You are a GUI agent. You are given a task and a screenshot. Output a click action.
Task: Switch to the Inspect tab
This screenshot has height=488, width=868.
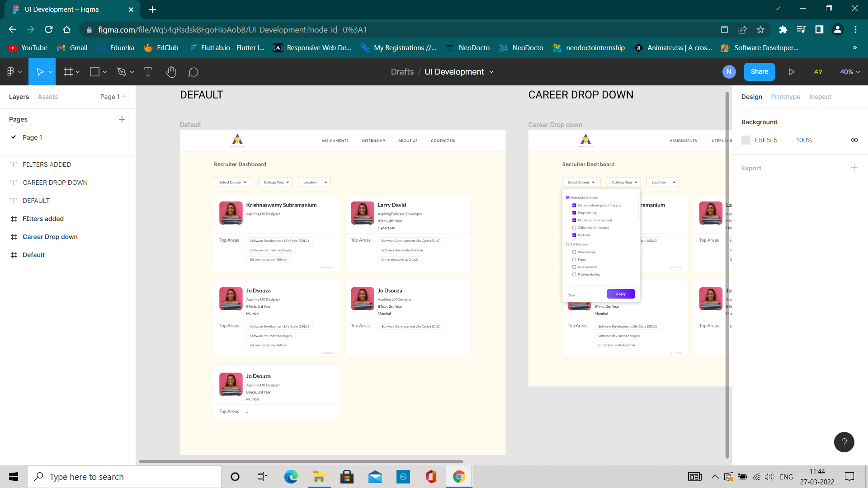pos(820,97)
